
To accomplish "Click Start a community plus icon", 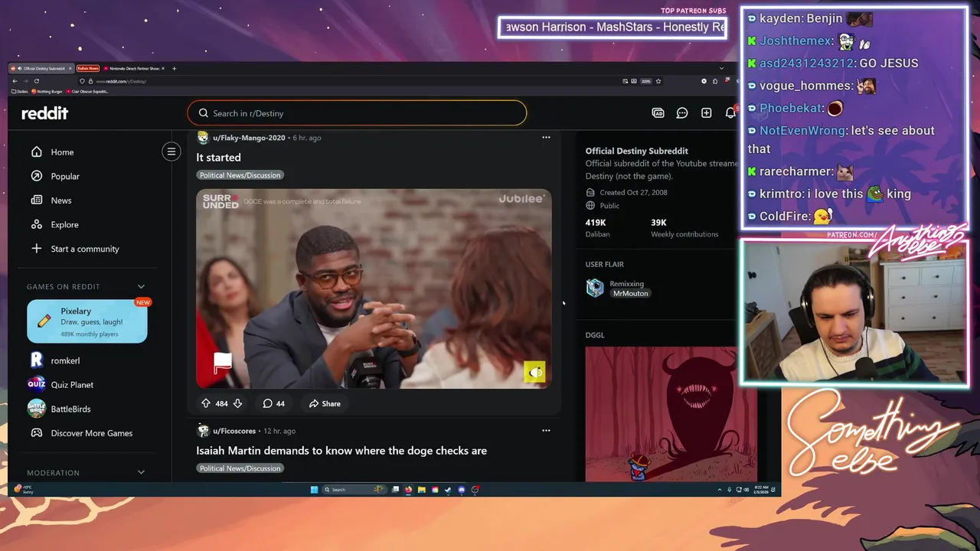I will coord(37,249).
